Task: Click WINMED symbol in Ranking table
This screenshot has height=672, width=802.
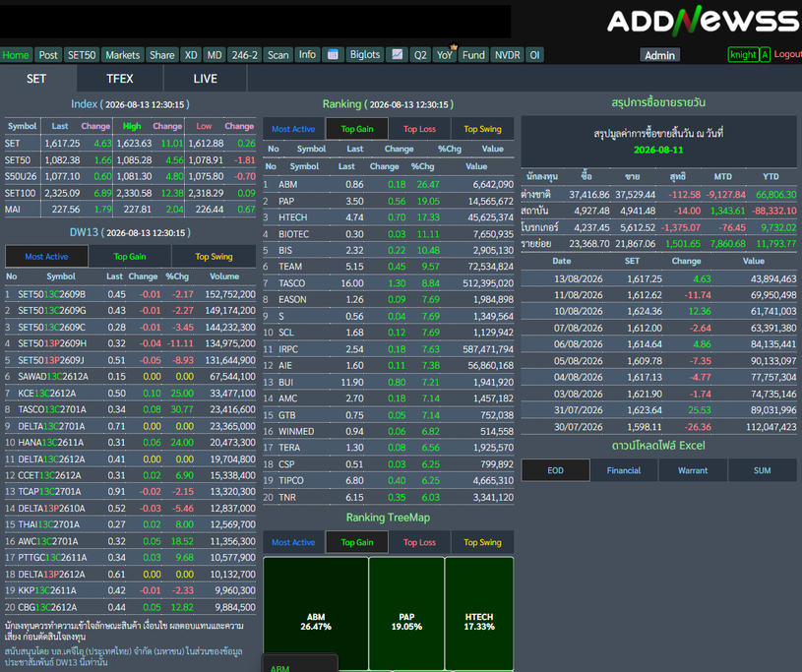Action: (x=296, y=431)
